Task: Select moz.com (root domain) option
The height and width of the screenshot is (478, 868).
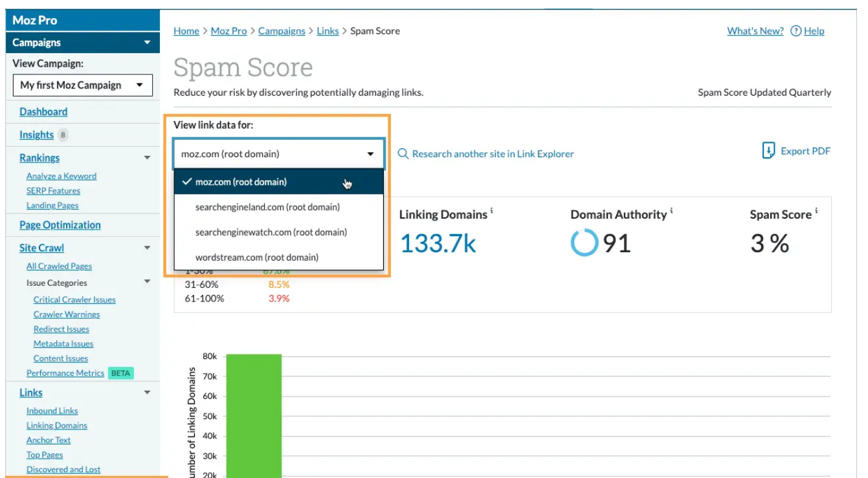Action: [279, 182]
